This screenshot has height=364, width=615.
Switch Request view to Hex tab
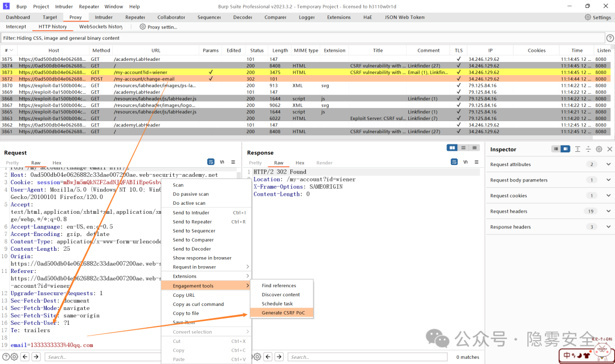(x=57, y=163)
